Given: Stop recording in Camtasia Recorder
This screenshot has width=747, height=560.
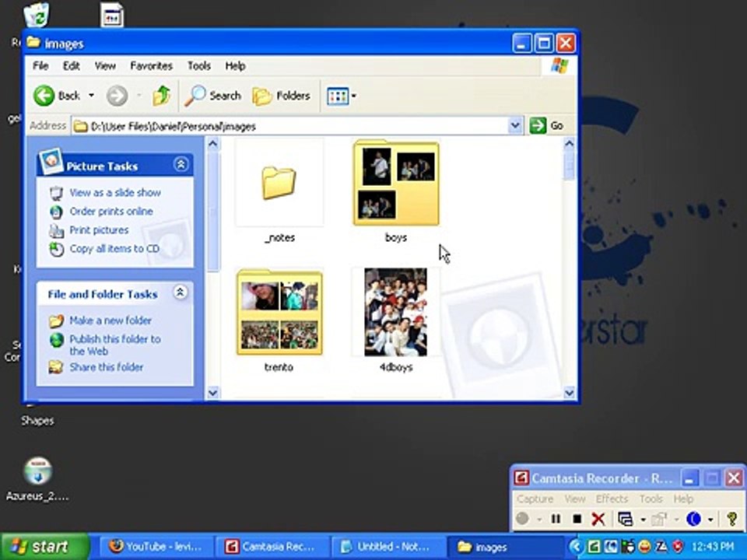Looking at the screenshot, I should pyautogui.click(x=577, y=519).
